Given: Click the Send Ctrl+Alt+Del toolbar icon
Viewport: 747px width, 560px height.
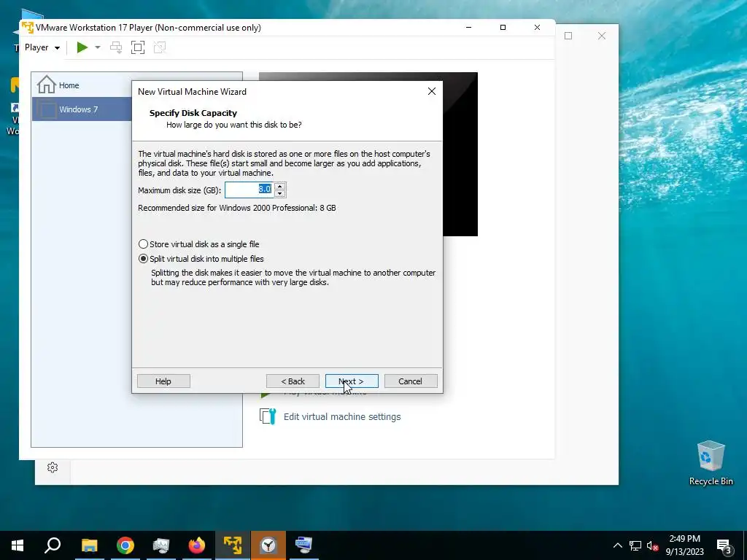Looking at the screenshot, I should (x=116, y=47).
